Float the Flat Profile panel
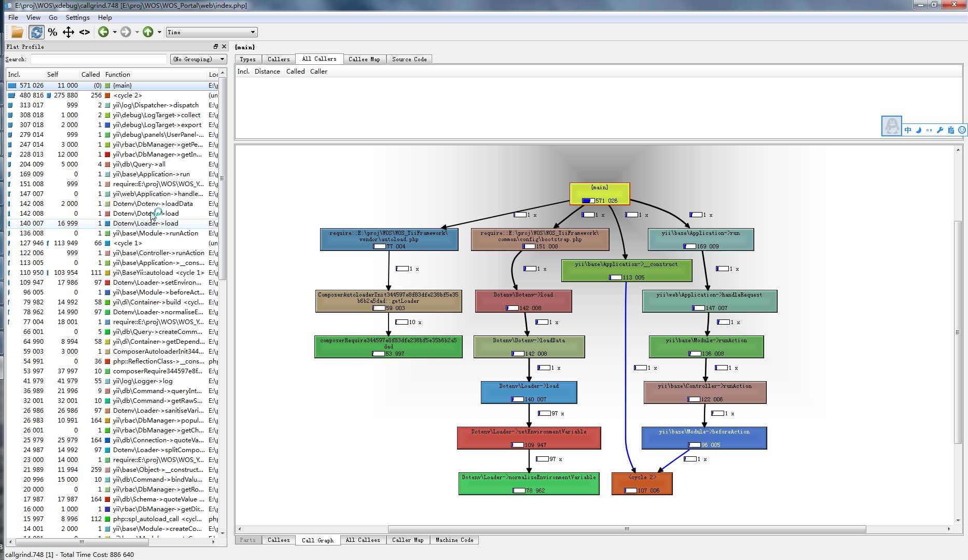This screenshot has width=968, height=560. [216, 46]
